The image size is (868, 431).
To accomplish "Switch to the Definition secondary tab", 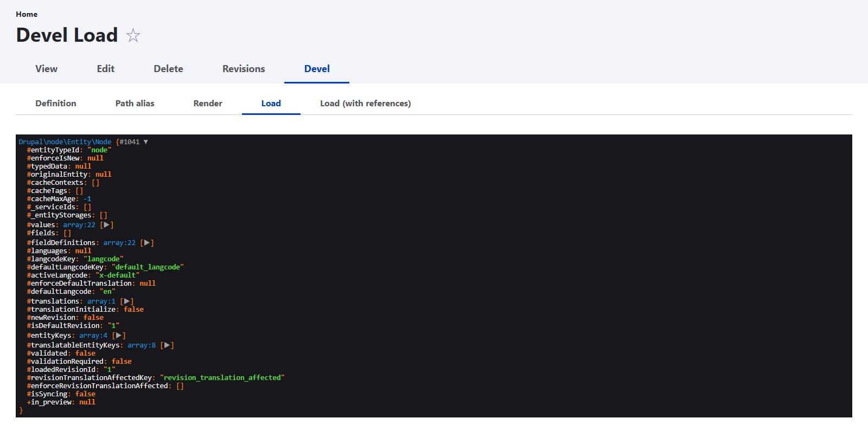I will tap(56, 104).
